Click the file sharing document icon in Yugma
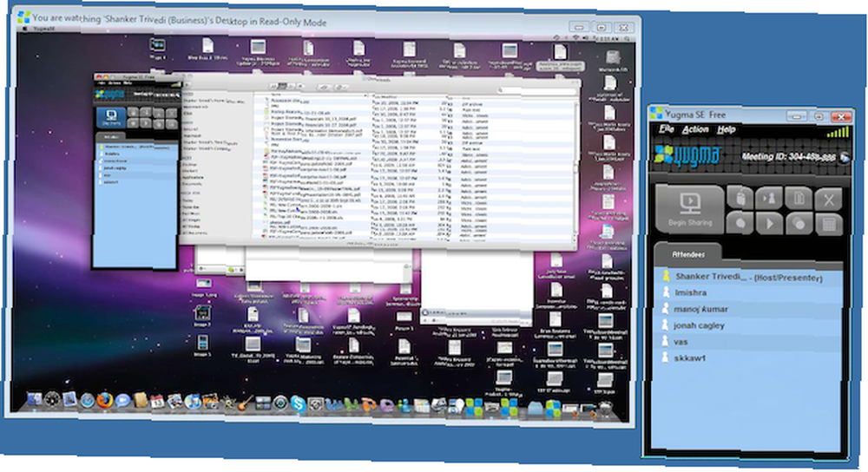The height and width of the screenshot is (472, 868). click(x=799, y=198)
